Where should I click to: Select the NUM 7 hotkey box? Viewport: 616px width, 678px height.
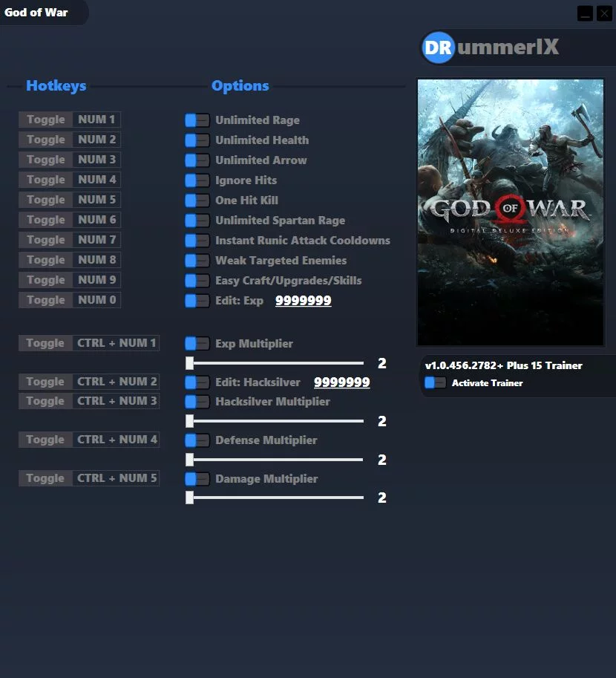coord(96,240)
